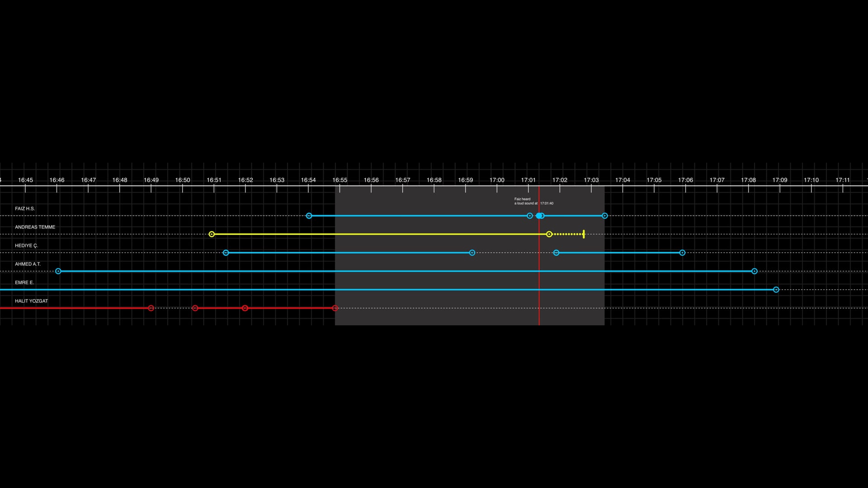Screen dimensions: 868x488
Task: Select the EMRE E. row label
Action: [x=24, y=283]
